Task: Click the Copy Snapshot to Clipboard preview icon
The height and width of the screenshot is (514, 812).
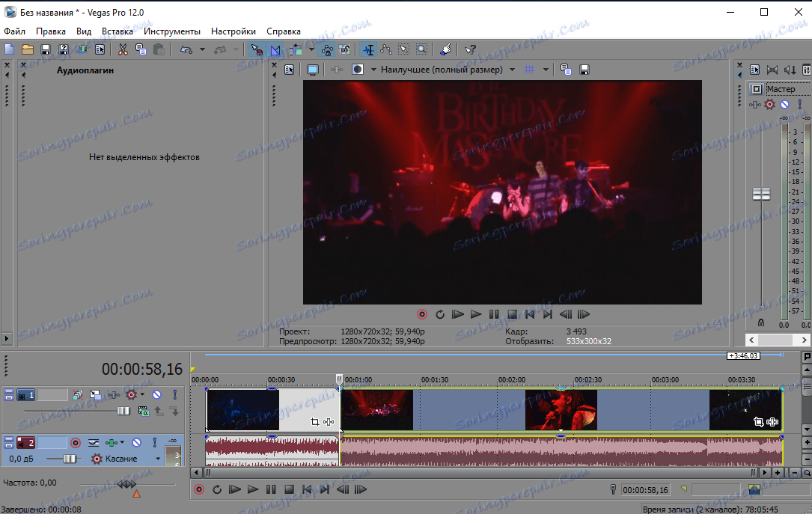Action: pyautogui.click(x=565, y=69)
